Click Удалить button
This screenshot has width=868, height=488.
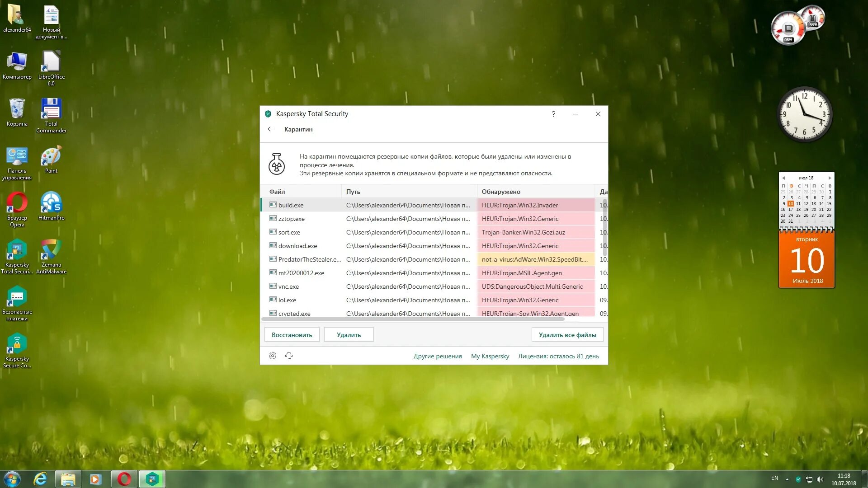click(x=349, y=335)
